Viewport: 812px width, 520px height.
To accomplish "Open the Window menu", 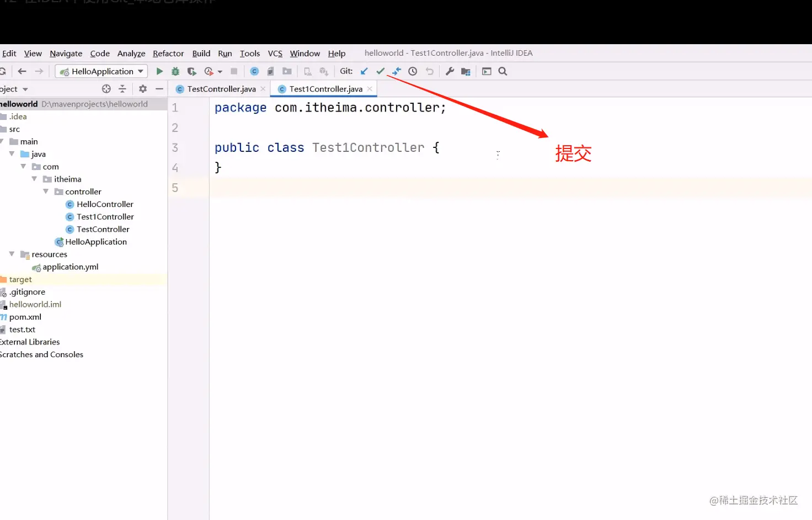I will coord(305,54).
